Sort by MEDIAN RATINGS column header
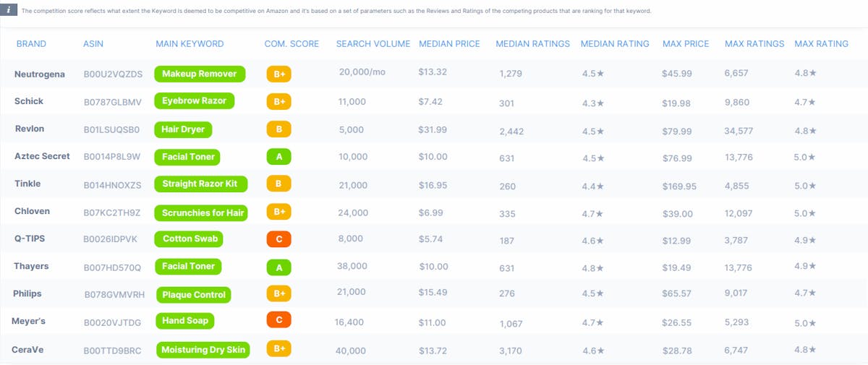Screen dimensions: 868x365 (532, 44)
